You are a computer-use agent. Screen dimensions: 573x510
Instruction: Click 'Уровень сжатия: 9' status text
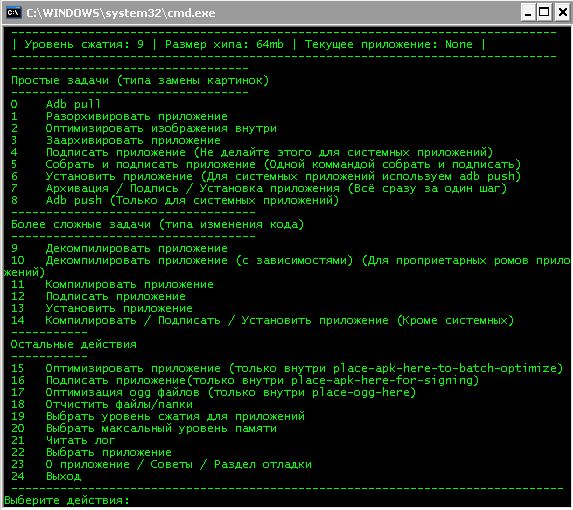tap(84, 44)
